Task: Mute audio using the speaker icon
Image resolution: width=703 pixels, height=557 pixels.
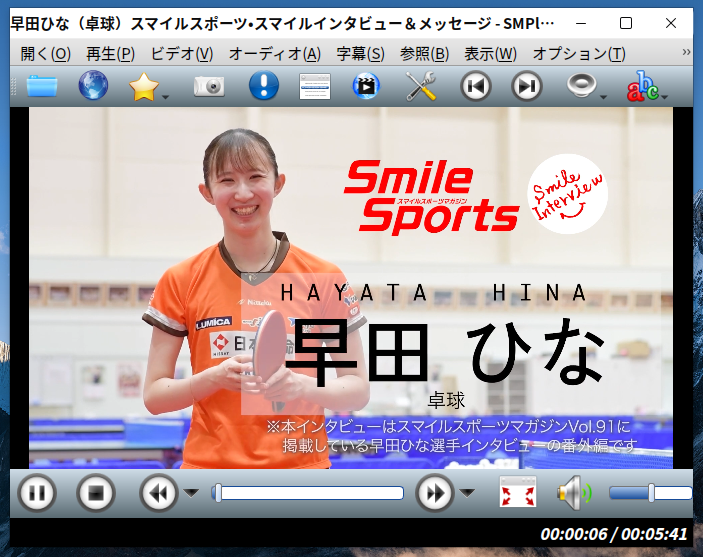Action: (575, 493)
